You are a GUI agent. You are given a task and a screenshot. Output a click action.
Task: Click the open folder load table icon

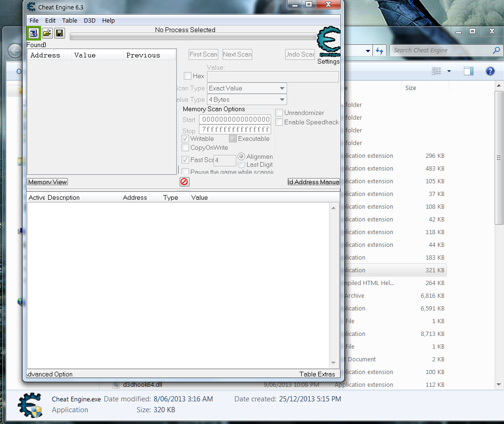pyautogui.click(x=47, y=33)
